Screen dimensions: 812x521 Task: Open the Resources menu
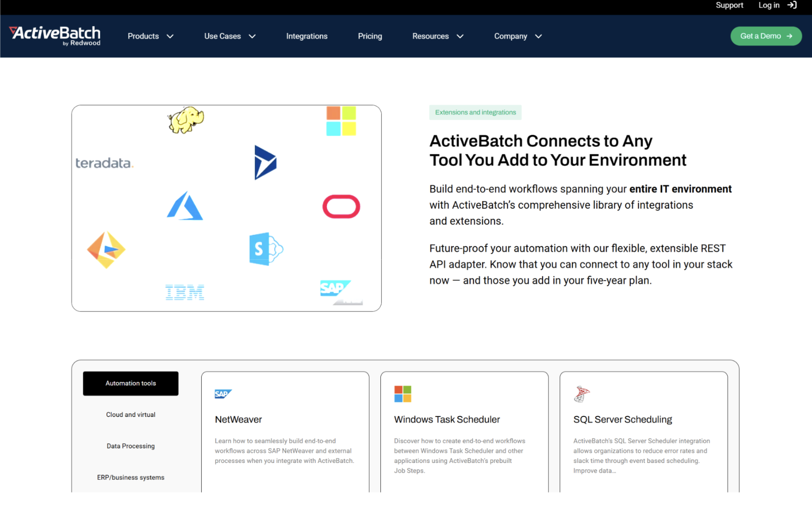(x=431, y=36)
